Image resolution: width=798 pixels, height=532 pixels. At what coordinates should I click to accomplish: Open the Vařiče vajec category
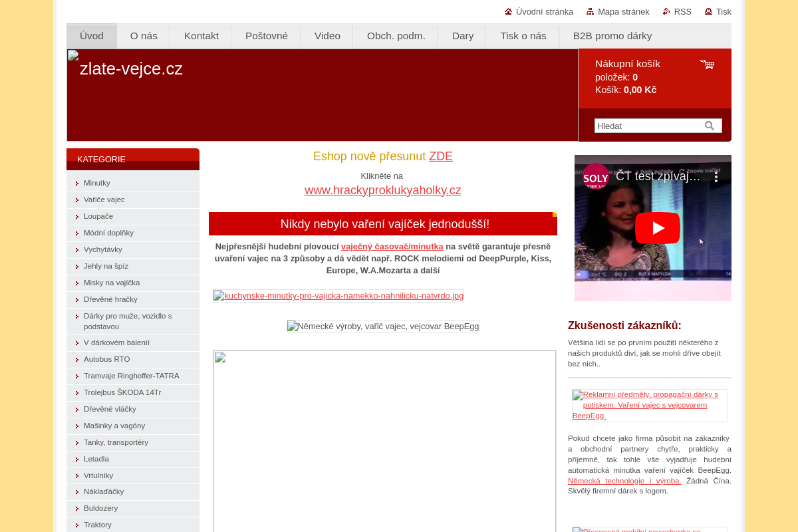coord(104,199)
